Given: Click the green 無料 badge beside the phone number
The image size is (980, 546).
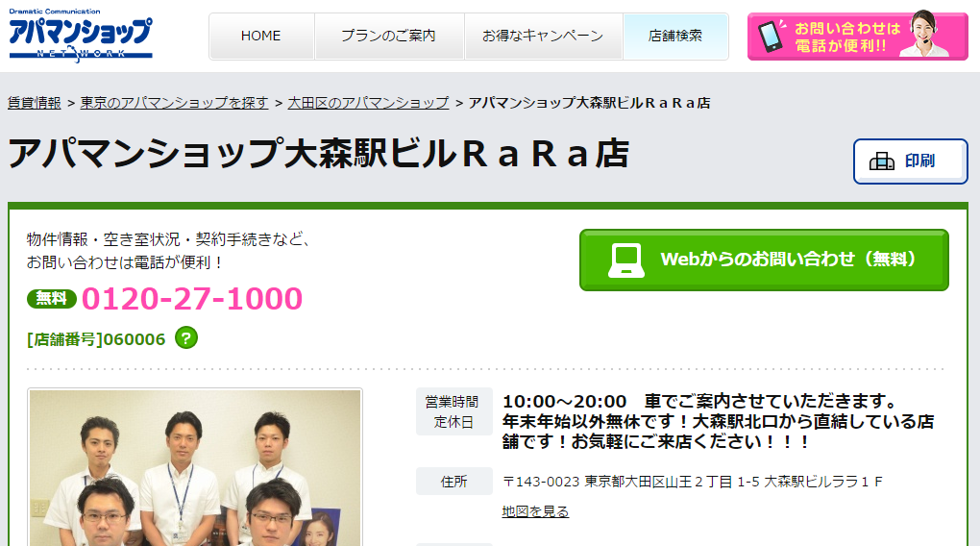Looking at the screenshot, I should [51, 299].
